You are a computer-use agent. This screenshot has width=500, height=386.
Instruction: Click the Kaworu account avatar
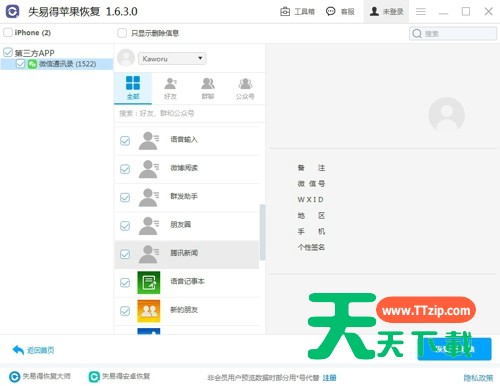(x=126, y=58)
